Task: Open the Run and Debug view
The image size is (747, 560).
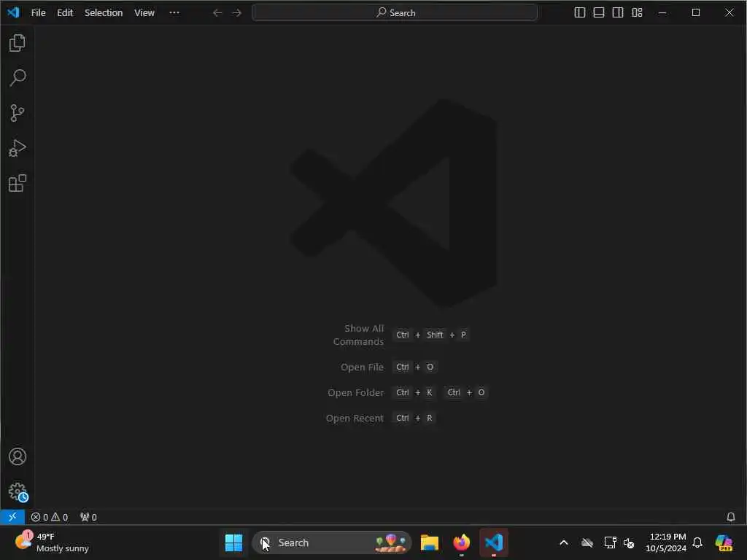Action: (x=18, y=148)
